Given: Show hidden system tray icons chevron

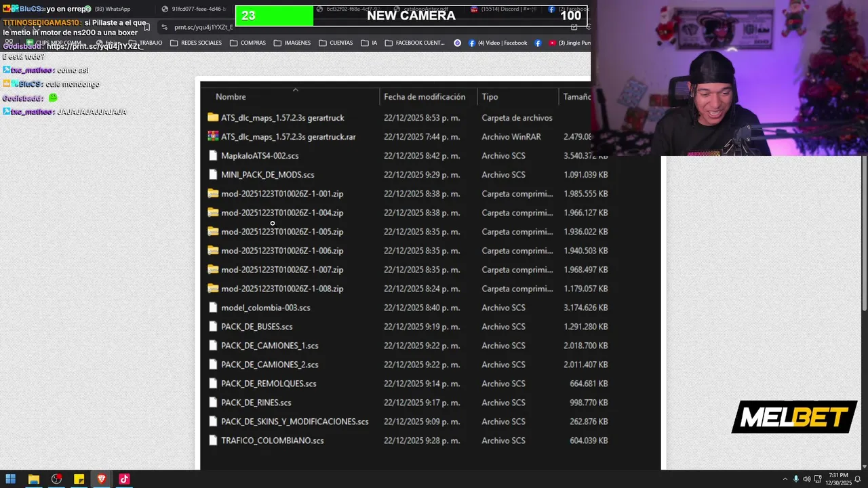Looking at the screenshot, I should click(785, 479).
